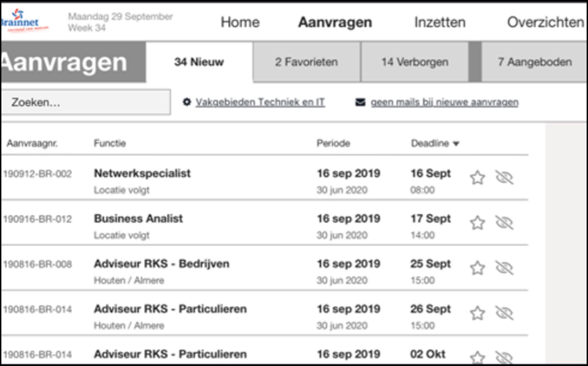Sort by Deadline column arrow
Image resolution: width=588 pixels, height=366 pixels.
[x=456, y=144]
